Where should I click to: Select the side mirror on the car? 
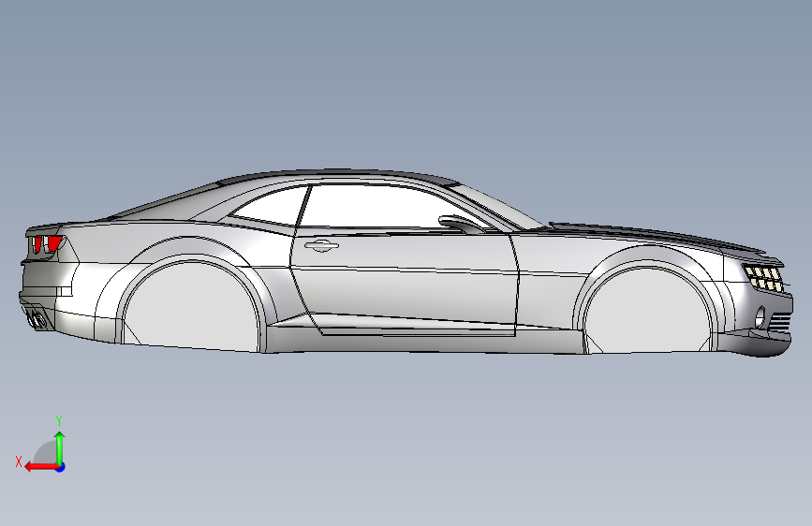point(461,223)
